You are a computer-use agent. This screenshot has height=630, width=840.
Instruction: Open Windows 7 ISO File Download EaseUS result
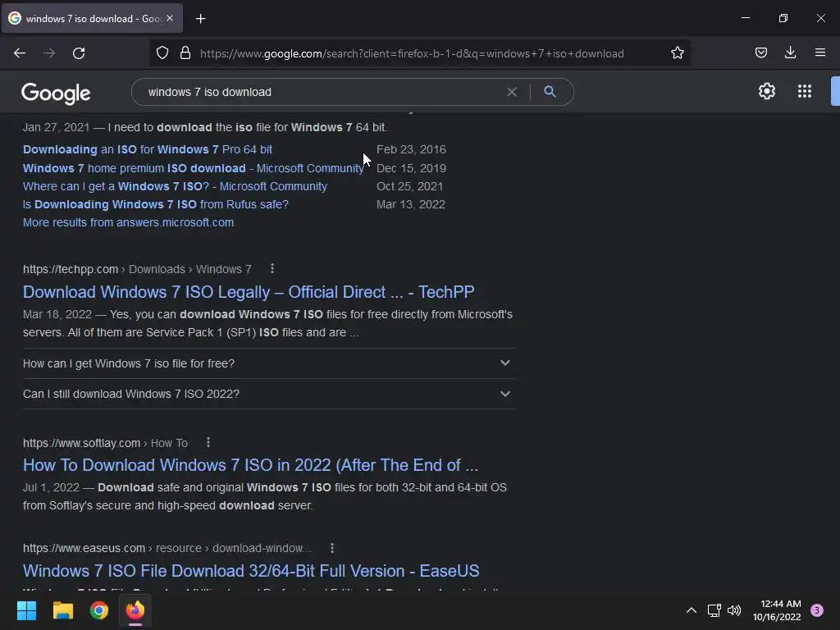click(x=251, y=571)
